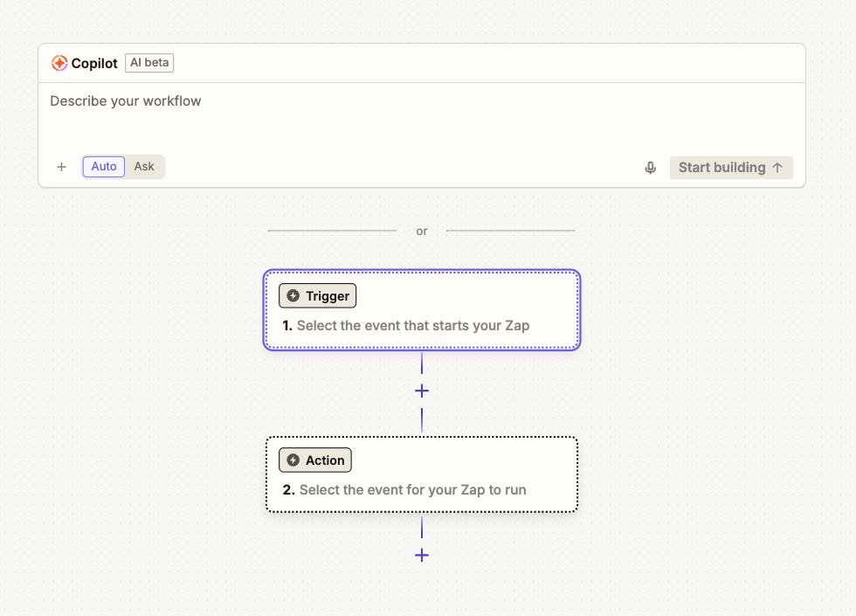Screen dimensions: 856x616
Task: Click the AI beta badge
Action: point(149,63)
